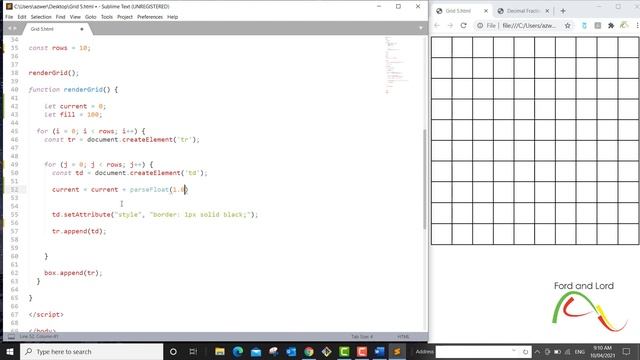Open the View menu
This screenshot has height=360, width=640.
tap(75, 17)
